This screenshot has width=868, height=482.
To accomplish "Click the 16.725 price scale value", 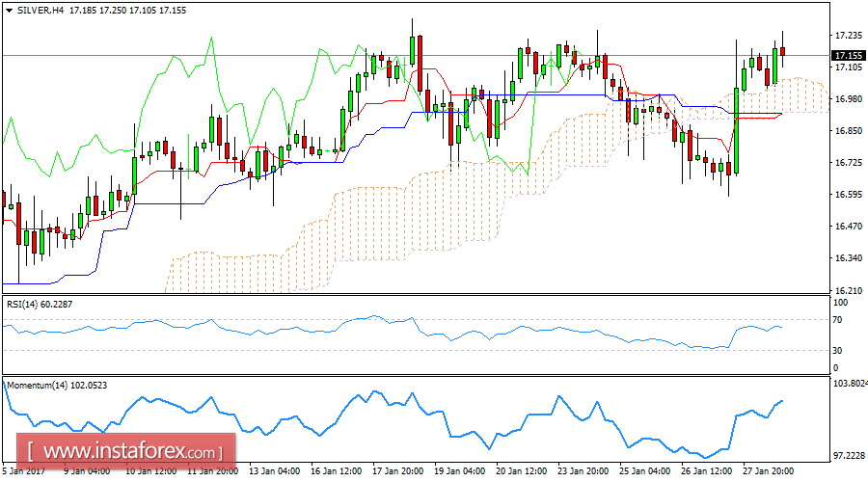I will (848, 163).
